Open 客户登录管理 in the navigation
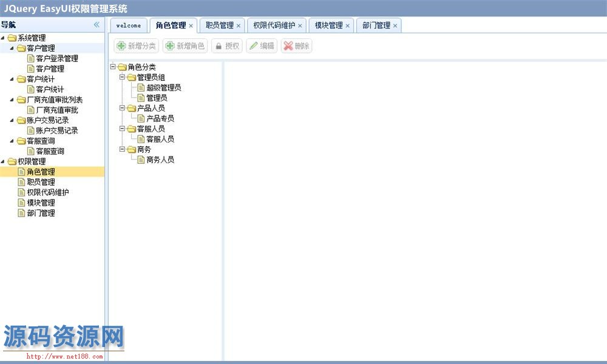 point(57,59)
